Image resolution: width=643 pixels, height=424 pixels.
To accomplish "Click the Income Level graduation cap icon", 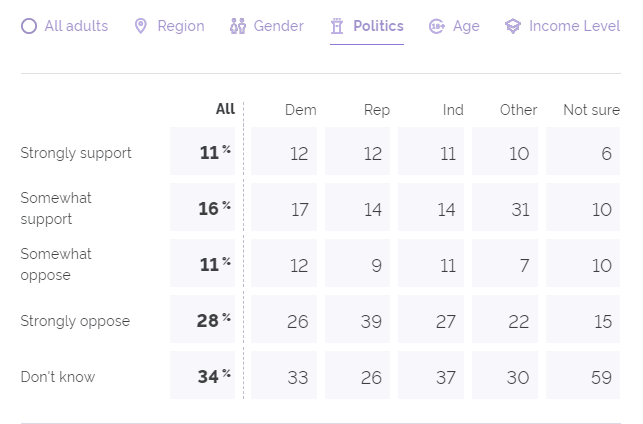I will [513, 26].
